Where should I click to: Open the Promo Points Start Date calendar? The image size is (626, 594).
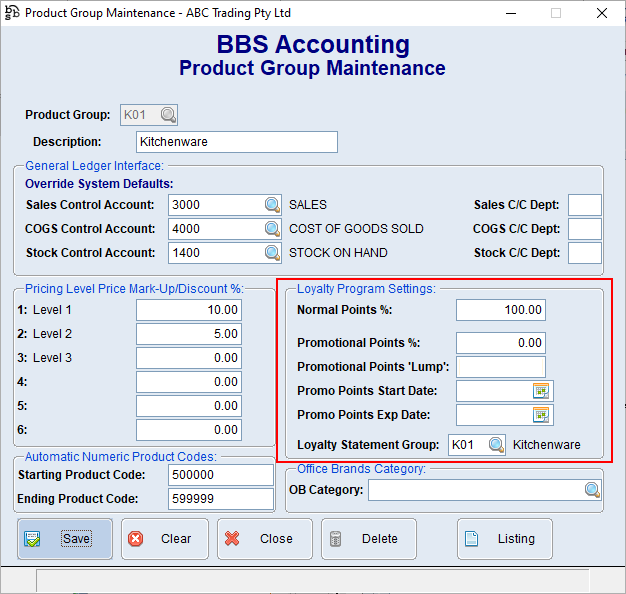pos(541,390)
